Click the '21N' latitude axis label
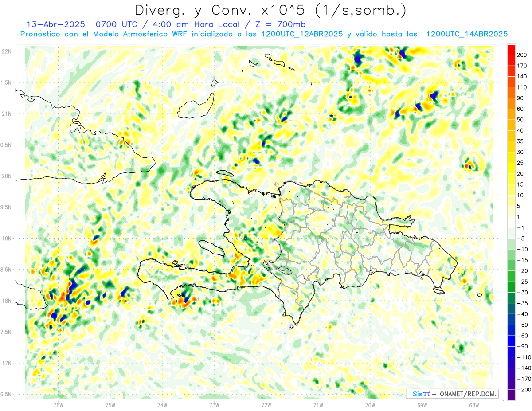 (x=7, y=114)
